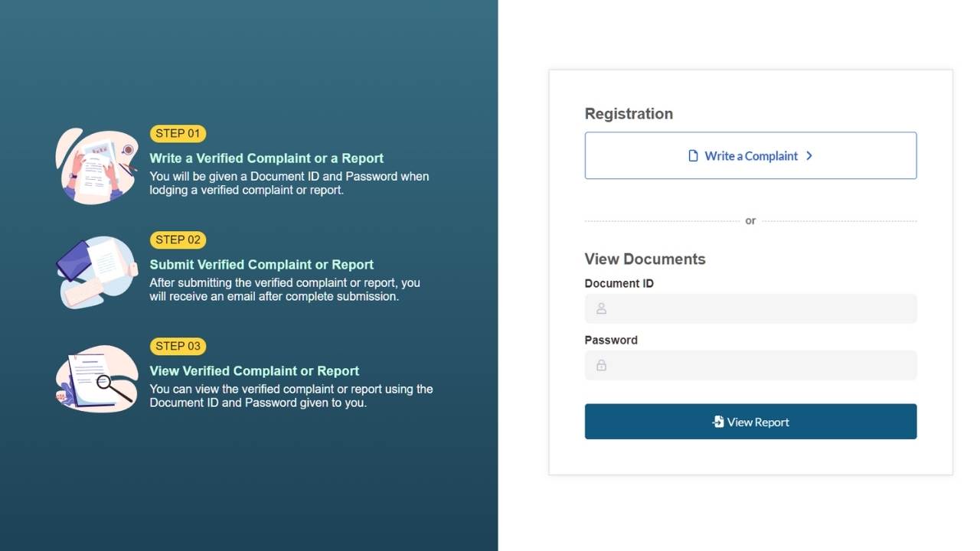The image size is (980, 551).
Task: Click the Write a Verified Complaint heading
Action: [266, 158]
